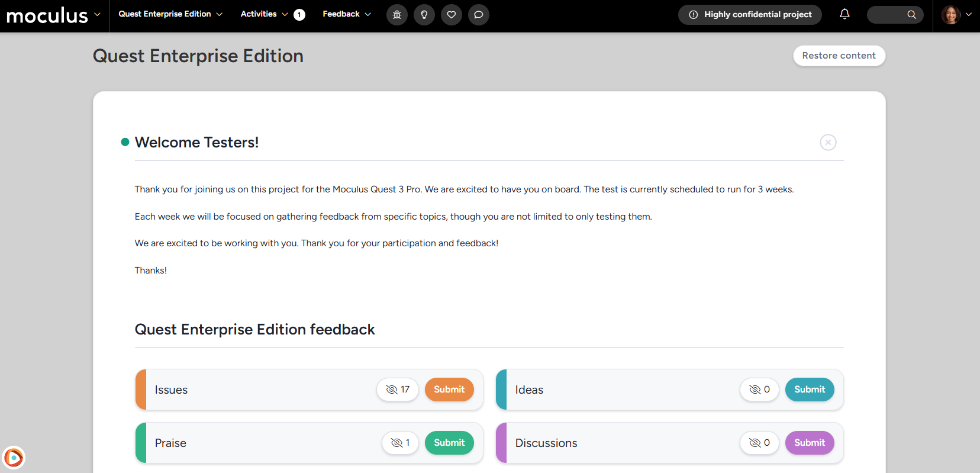Click the lightbulb idea icon in navbar
The width and height of the screenshot is (980, 473).
click(424, 15)
